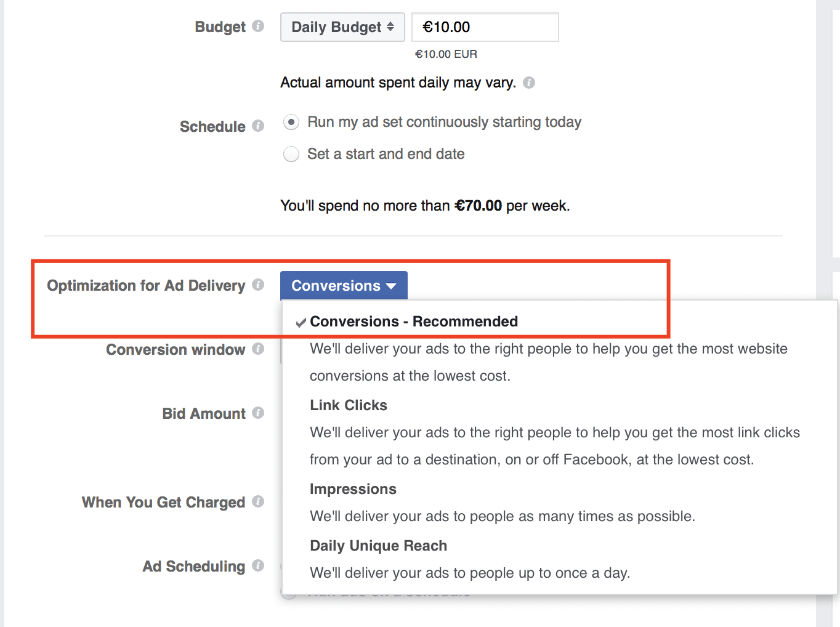Collapse the Conversions dropdown button
Screen dimensions: 840x627
click(x=344, y=286)
